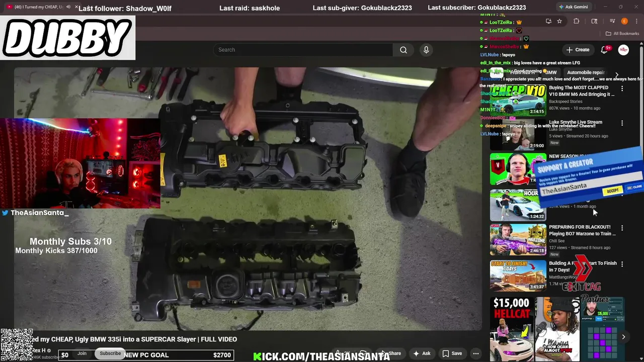Screen dimensions: 644x362
Task: Close the Support a Creator overlay
Action: point(635,187)
